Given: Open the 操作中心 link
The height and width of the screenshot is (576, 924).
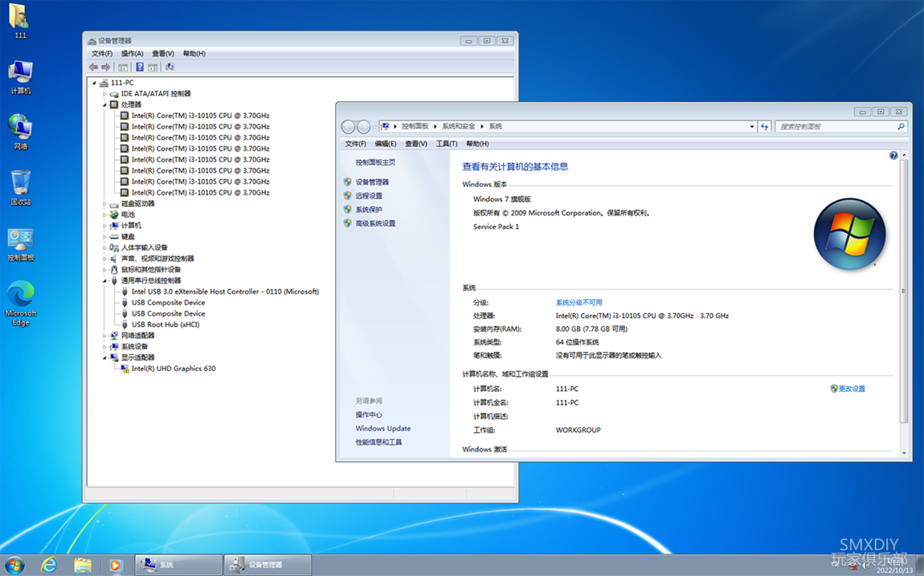Looking at the screenshot, I should 369,415.
